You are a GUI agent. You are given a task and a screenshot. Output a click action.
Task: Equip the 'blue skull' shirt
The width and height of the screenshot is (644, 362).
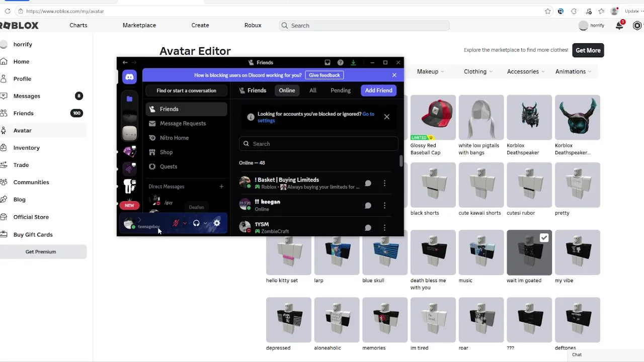pos(384,252)
